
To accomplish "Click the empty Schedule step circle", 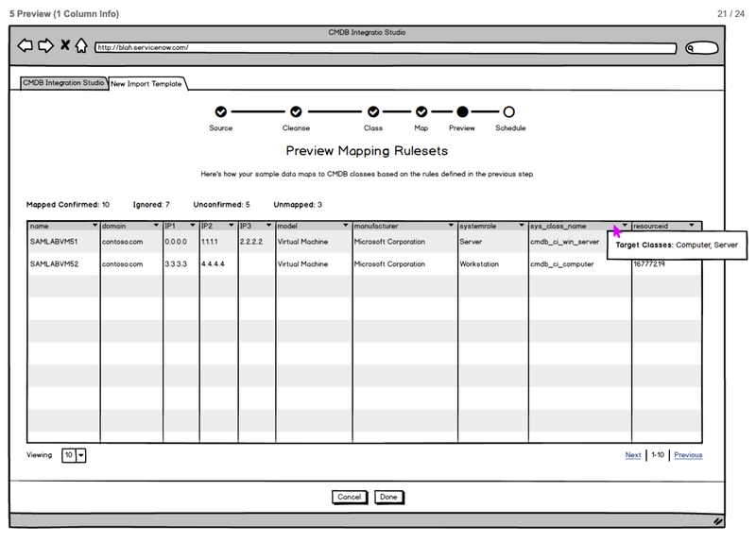I will (x=508, y=111).
